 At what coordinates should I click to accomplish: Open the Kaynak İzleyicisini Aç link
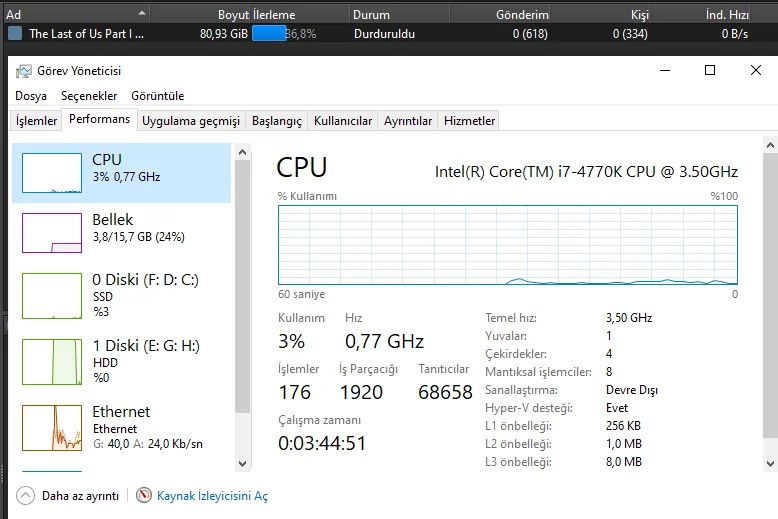(x=212, y=496)
